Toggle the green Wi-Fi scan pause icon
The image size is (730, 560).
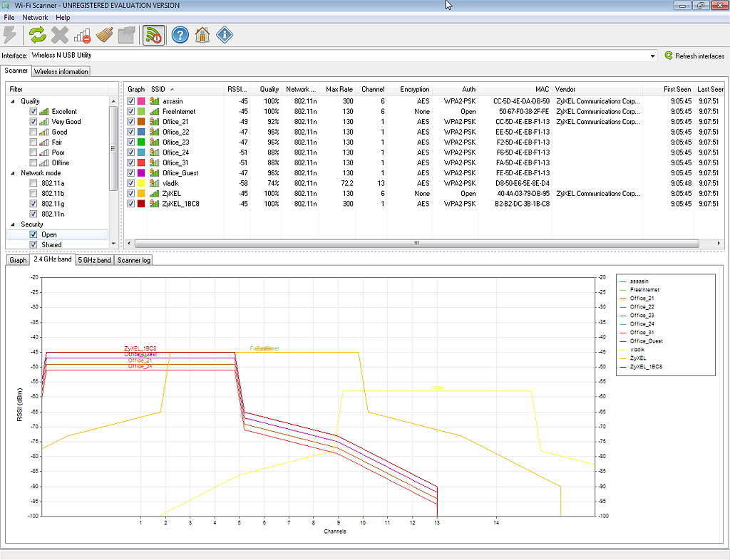click(x=153, y=34)
